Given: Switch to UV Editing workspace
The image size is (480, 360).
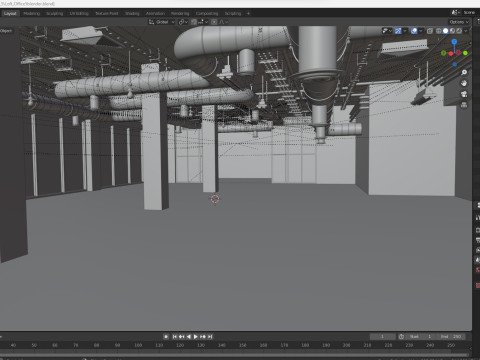Looking at the screenshot, I should click(x=79, y=13).
